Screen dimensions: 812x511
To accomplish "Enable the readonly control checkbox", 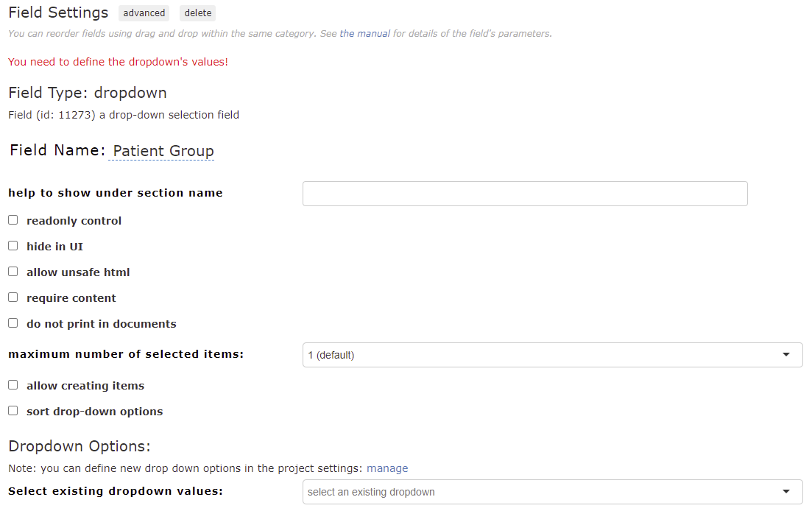I will point(13,220).
